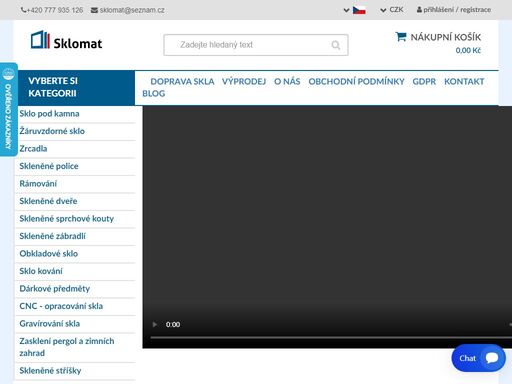The image size is (512, 384).
Task: Click the sklomat@seznam.cz email link
Action: tap(128, 10)
